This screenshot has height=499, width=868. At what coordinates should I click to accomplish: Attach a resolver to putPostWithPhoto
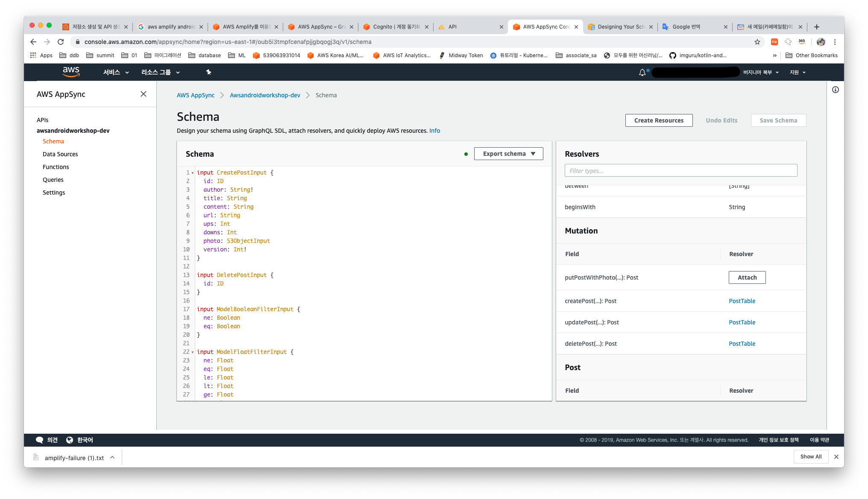point(747,277)
